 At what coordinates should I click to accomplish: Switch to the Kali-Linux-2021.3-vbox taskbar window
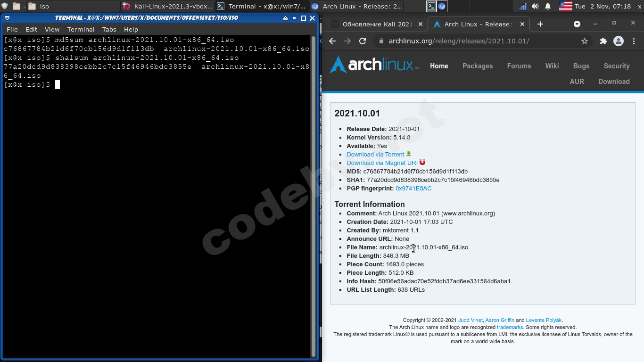click(x=167, y=6)
